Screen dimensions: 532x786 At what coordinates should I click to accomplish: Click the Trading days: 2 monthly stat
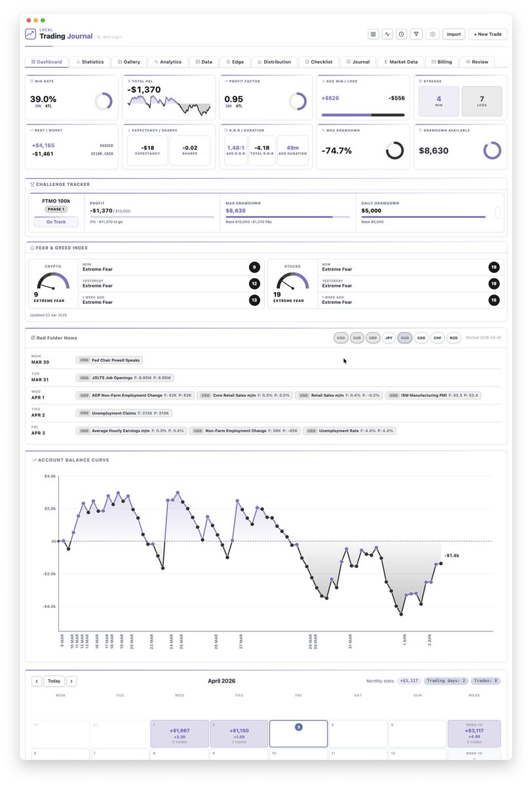pos(446,681)
